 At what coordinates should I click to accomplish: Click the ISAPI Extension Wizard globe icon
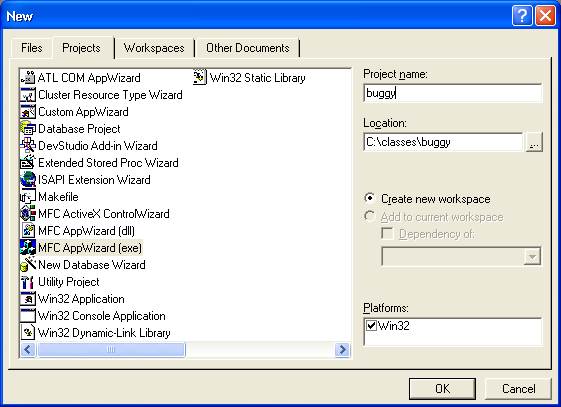pyautogui.click(x=28, y=180)
